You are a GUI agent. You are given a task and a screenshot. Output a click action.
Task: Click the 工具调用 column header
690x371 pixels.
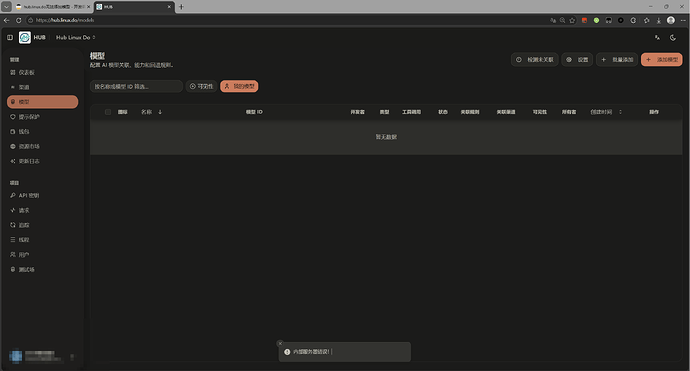click(411, 112)
